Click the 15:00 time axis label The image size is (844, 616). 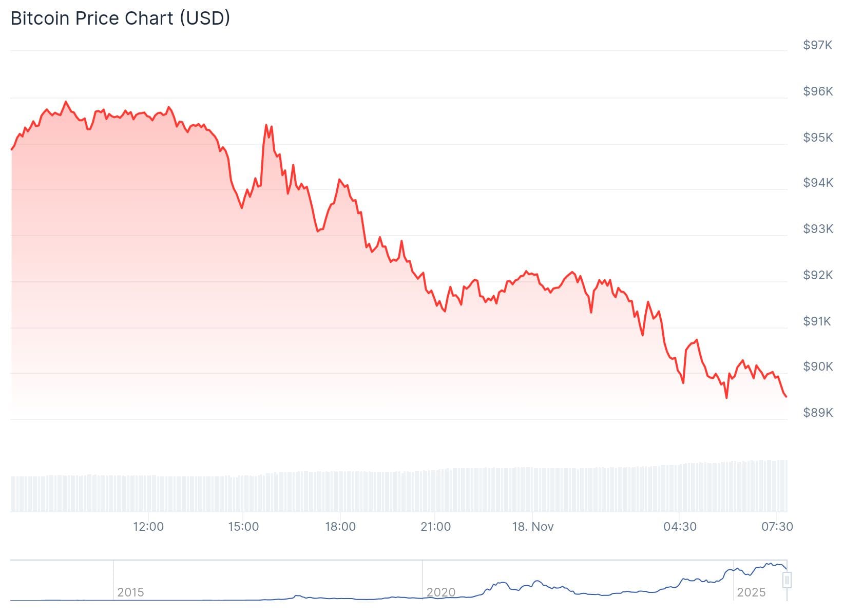coord(243,527)
